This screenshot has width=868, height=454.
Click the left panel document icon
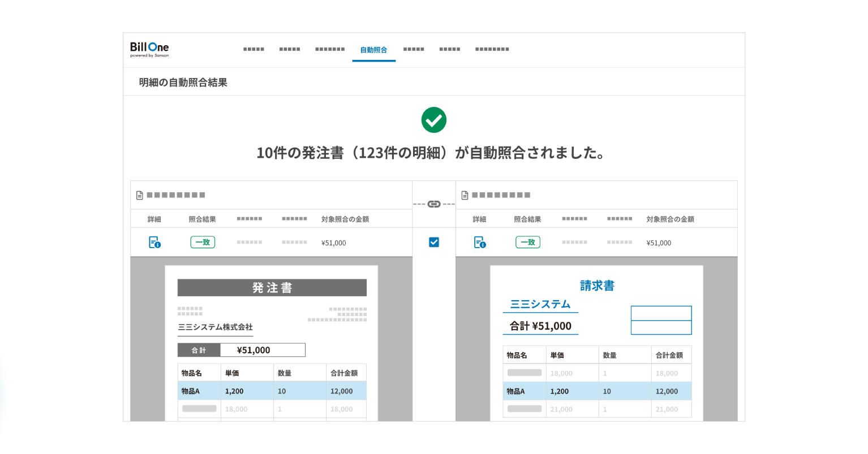pos(140,195)
